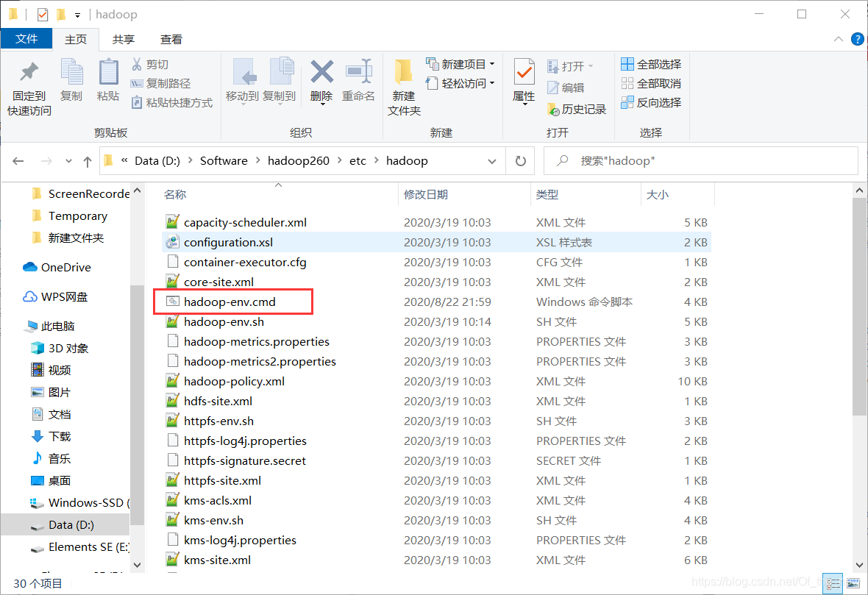
Task: Click the navigation pane scrollbar down arrow
Action: (138, 565)
